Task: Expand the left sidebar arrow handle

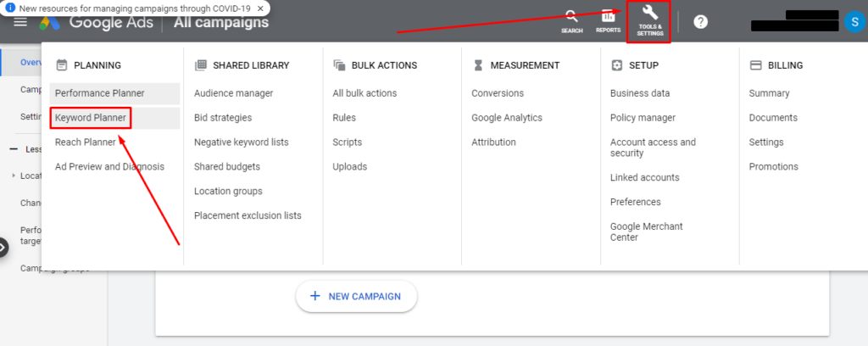Action: point(3,248)
